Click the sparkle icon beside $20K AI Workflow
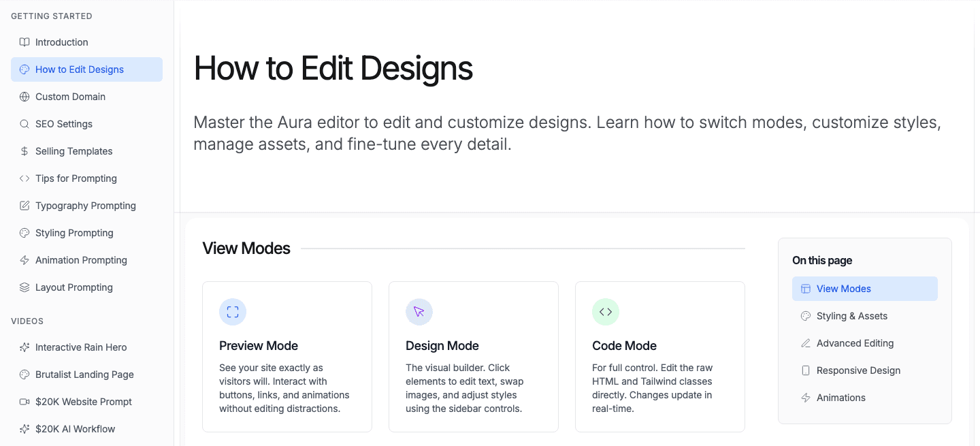This screenshot has width=980, height=446. coord(24,429)
